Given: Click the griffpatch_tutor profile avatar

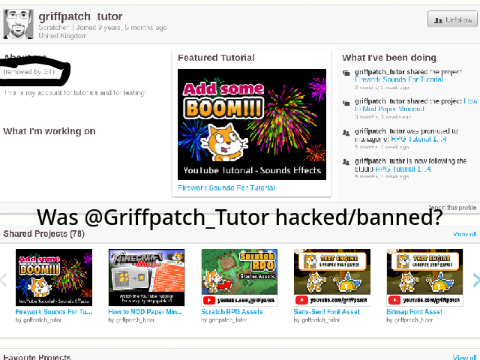Looking at the screenshot, I should (x=18, y=24).
